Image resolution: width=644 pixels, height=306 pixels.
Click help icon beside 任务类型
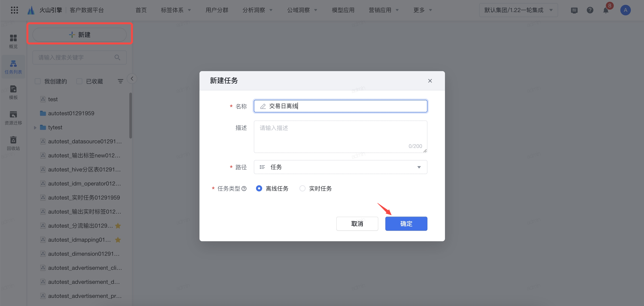tap(244, 189)
